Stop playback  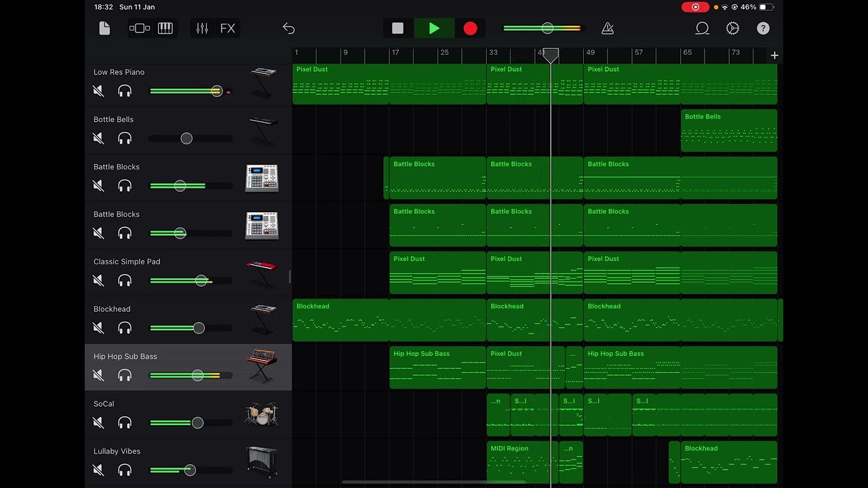[x=398, y=28]
